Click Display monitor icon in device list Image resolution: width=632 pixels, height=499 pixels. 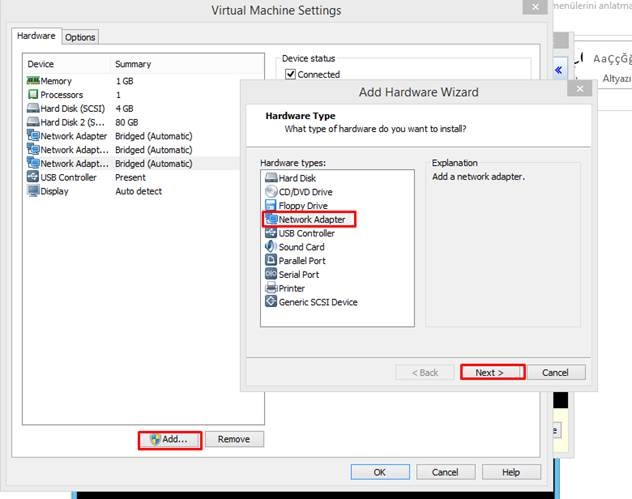(33, 191)
